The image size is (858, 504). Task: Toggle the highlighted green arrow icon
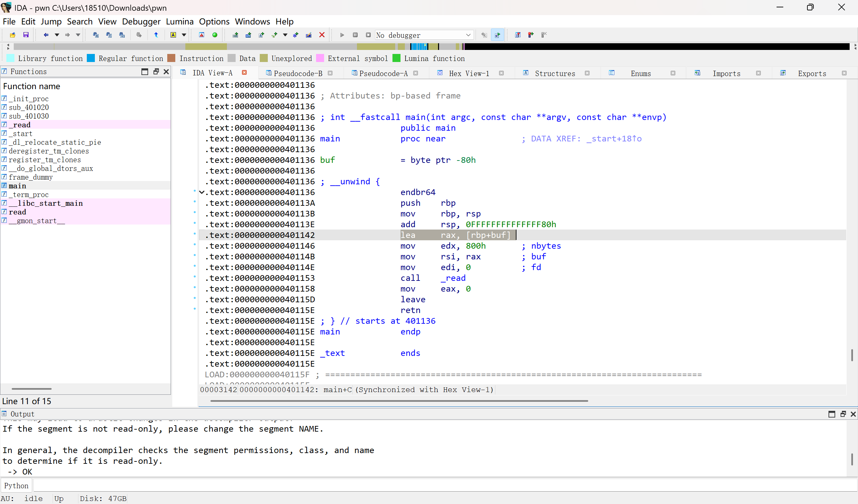click(497, 35)
